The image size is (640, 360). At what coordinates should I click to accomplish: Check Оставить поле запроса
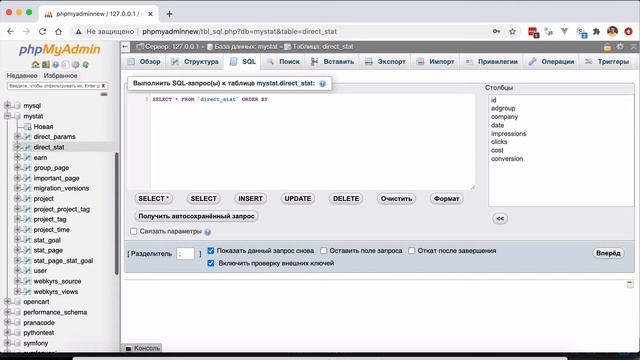(323, 251)
